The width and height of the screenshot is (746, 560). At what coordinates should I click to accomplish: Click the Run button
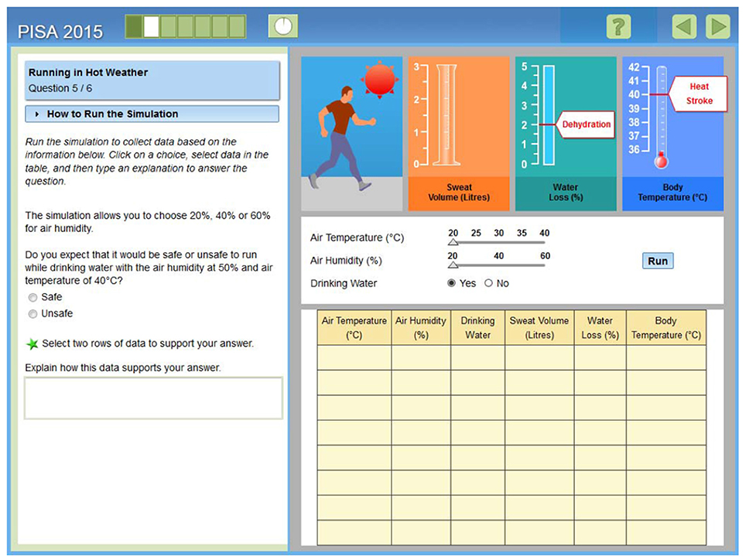658,261
